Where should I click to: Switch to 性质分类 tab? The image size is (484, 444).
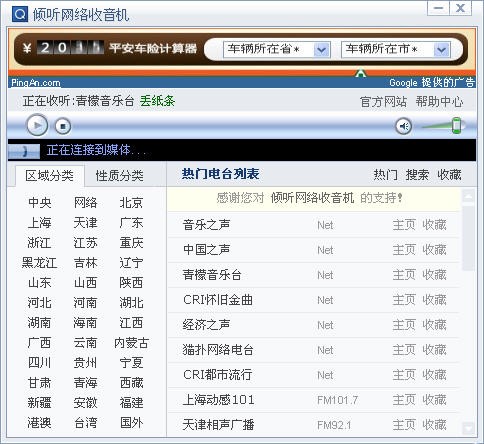pyautogui.click(x=119, y=176)
